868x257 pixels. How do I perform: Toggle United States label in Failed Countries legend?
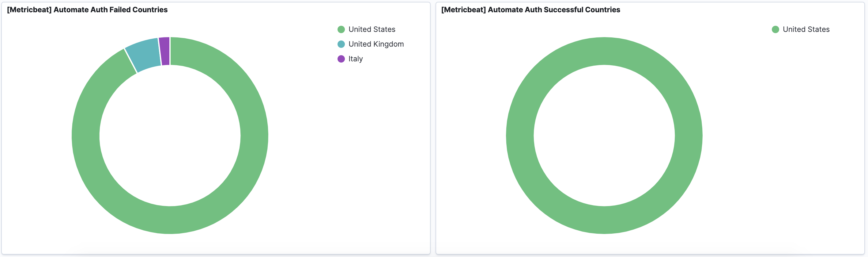(x=372, y=29)
